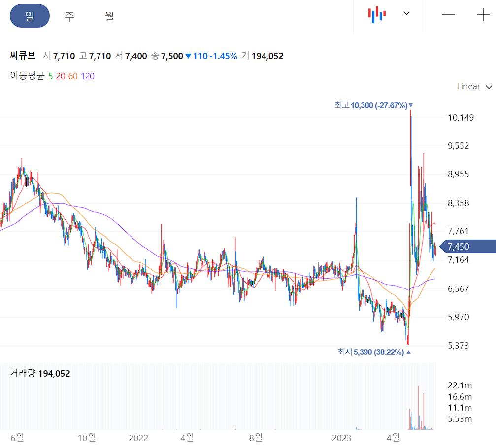The image size is (496, 448).
Task: Click the 최고 10,300 high marker
Action: click(373, 105)
